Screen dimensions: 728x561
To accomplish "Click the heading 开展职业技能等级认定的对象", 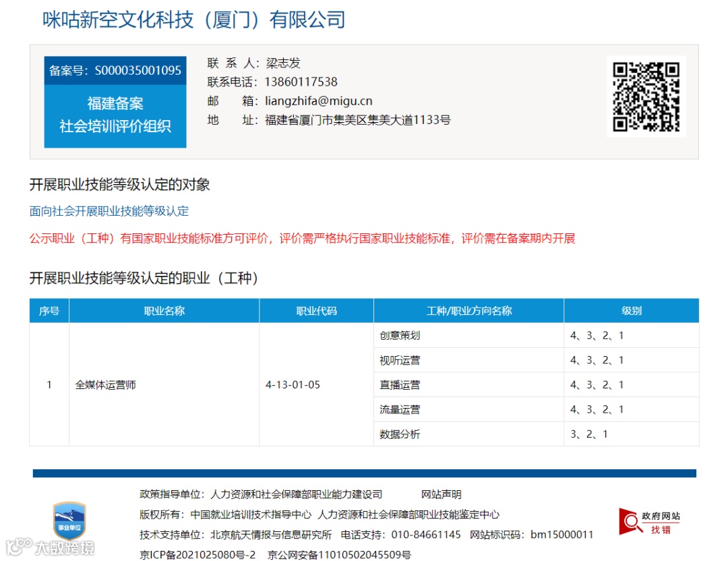I will click(120, 184).
